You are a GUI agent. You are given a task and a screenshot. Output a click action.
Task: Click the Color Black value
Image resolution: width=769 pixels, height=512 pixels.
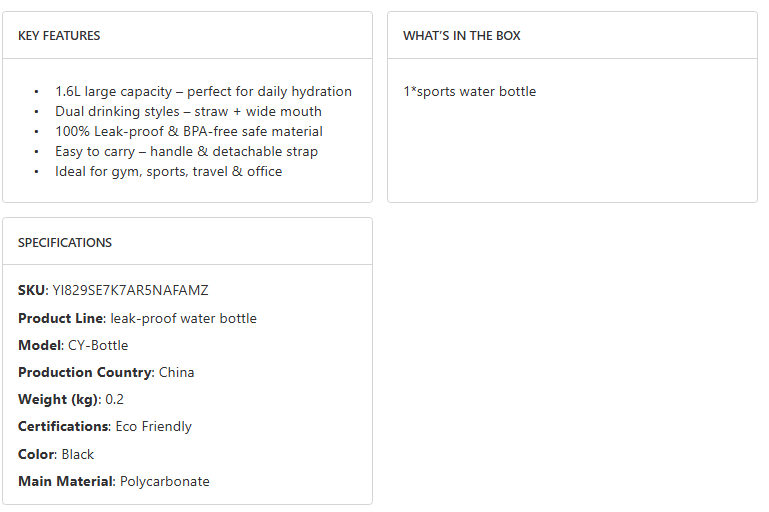pos(77,455)
